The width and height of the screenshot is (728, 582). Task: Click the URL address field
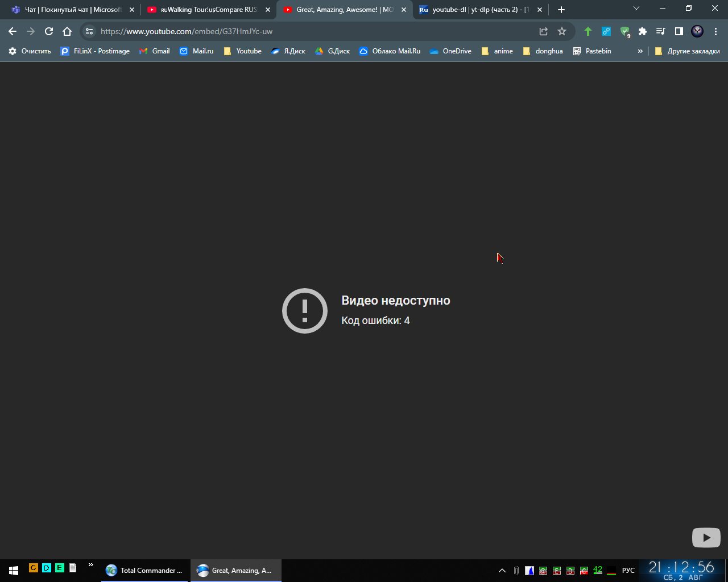tap(313, 32)
